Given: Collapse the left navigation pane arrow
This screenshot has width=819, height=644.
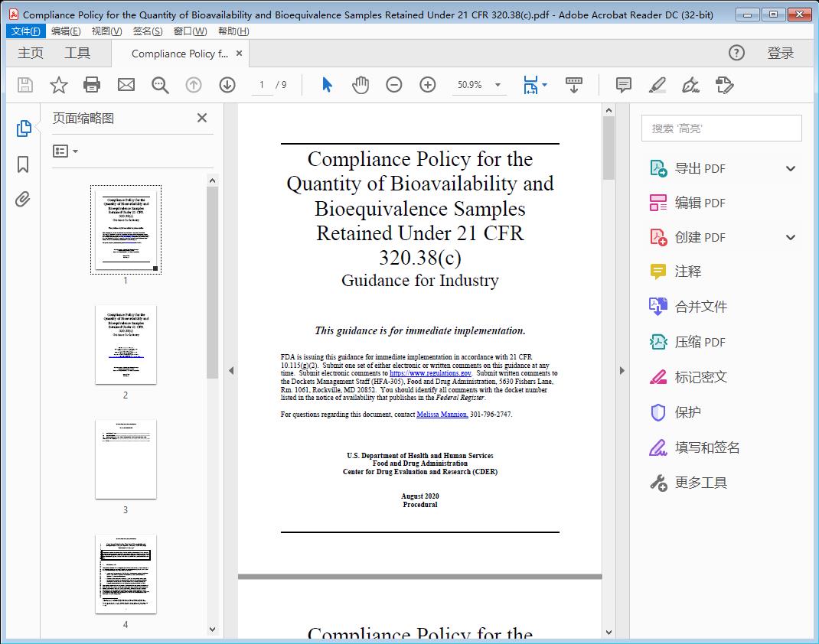Looking at the screenshot, I should pyautogui.click(x=231, y=370).
